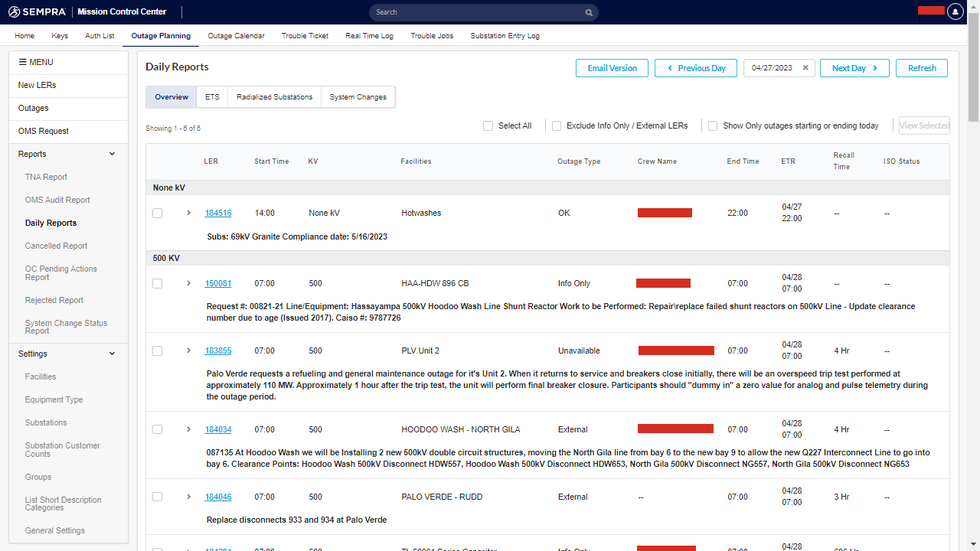980x551 pixels.
Task: Click the search magnifier icon
Action: [589, 12]
